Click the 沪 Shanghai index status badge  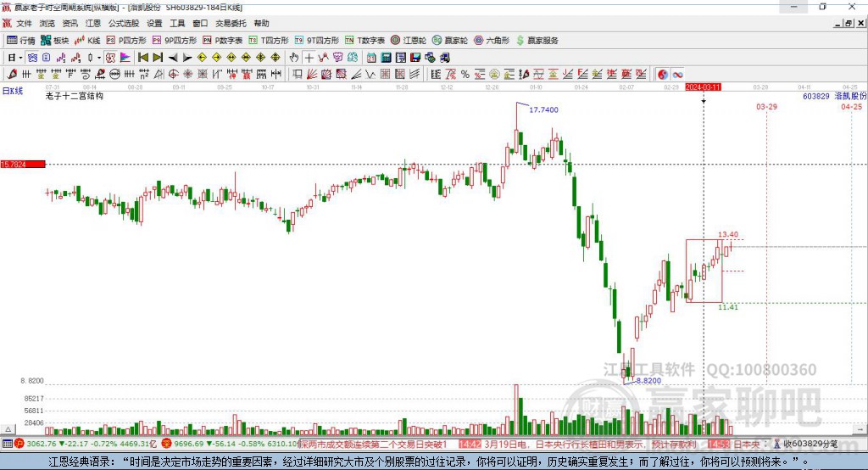pos(19,444)
